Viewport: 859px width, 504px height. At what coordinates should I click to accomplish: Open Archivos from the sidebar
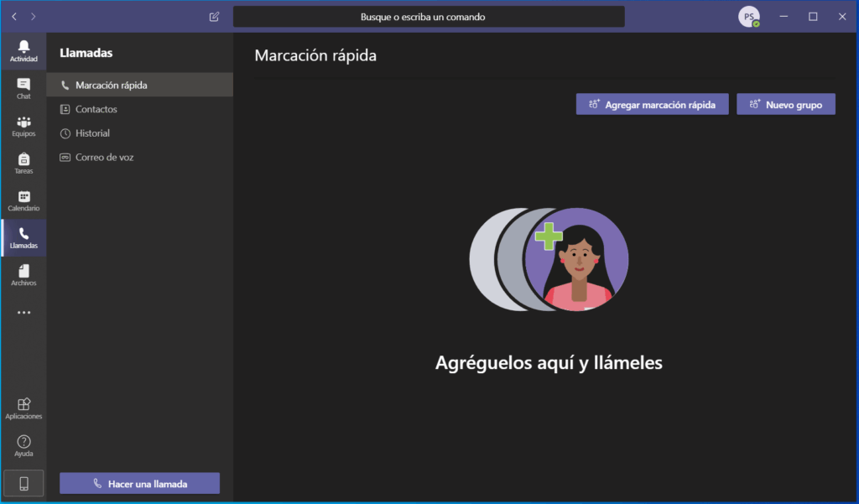click(23, 275)
